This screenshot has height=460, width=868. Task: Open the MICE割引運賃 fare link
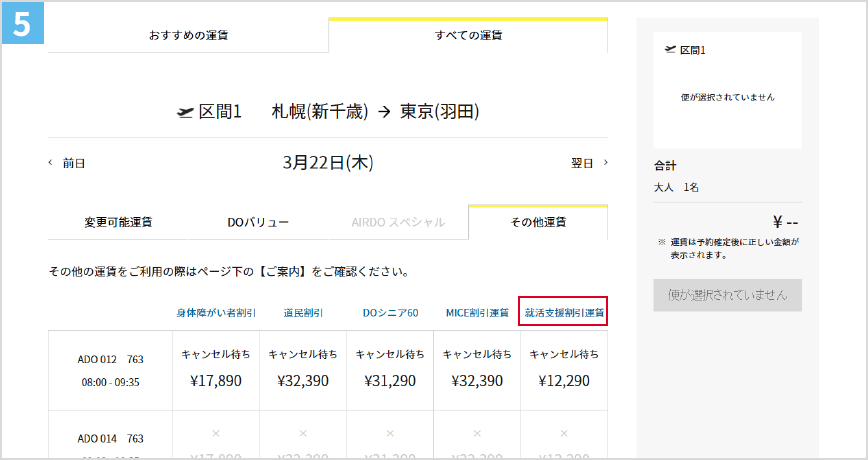click(x=477, y=313)
